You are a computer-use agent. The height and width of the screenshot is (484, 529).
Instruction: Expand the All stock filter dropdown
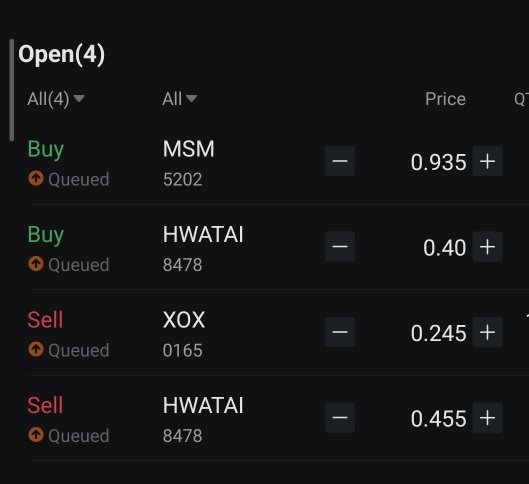tap(179, 99)
